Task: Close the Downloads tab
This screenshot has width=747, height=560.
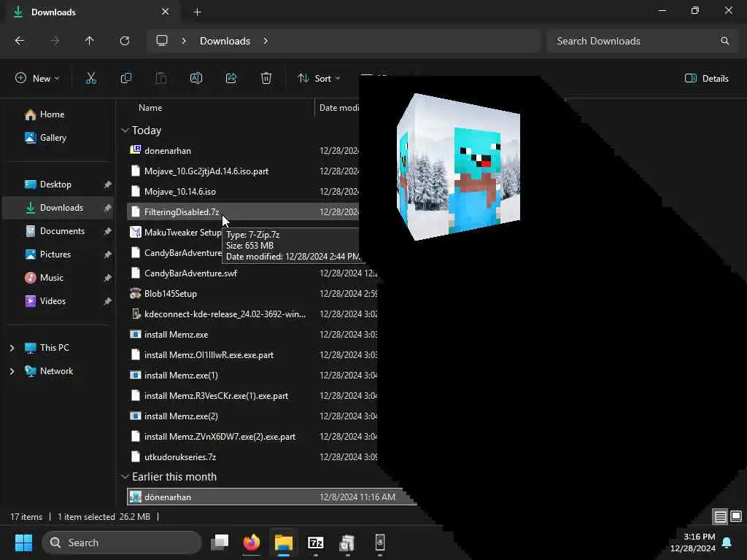Action: pos(165,12)
